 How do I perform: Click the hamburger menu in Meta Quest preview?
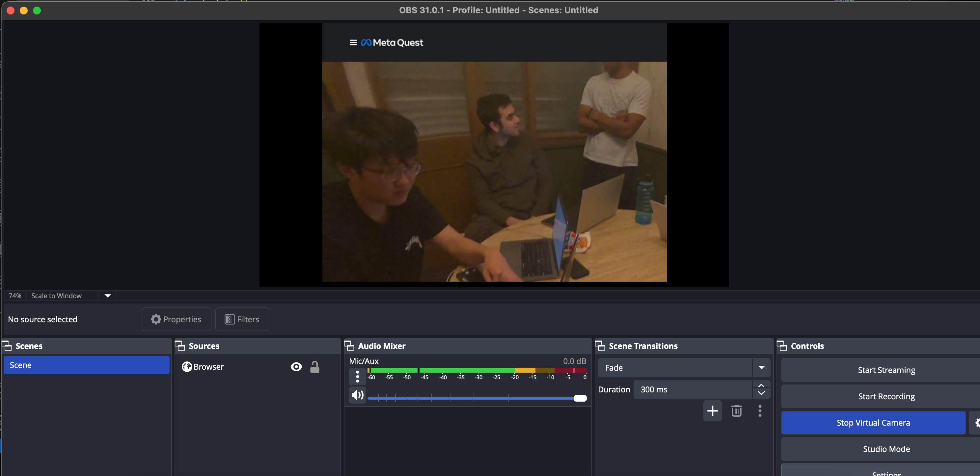[x=353, y=42]
